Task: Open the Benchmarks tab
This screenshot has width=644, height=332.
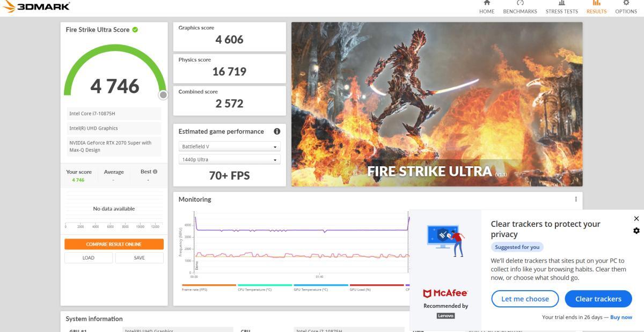Action: tap(519, 8)
